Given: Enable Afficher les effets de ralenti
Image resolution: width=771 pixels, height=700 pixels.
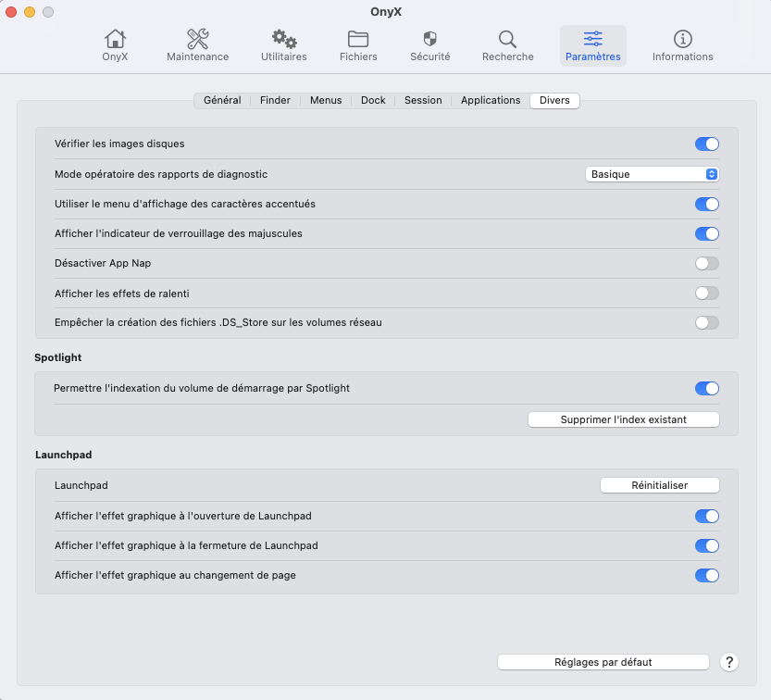Looking at the screenshot, I should click(x=707, y=294).
